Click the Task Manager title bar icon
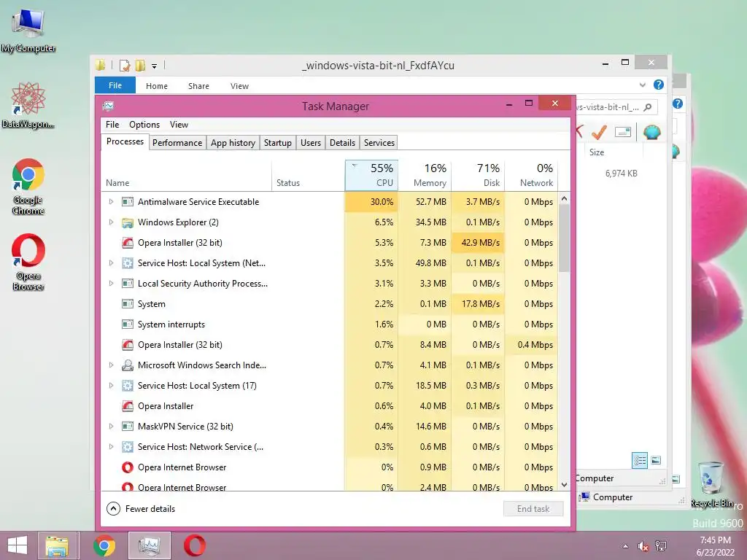Viewport: 747px width, 560px height. click(x=108, y=106)
